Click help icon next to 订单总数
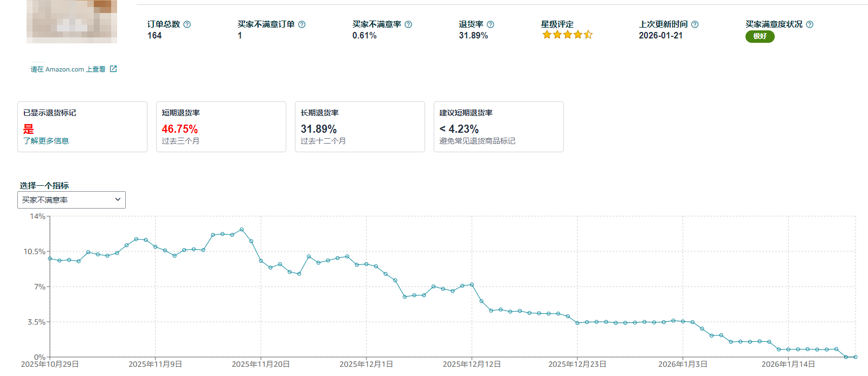This screenshot has width=868, height=376. [187, 24]
